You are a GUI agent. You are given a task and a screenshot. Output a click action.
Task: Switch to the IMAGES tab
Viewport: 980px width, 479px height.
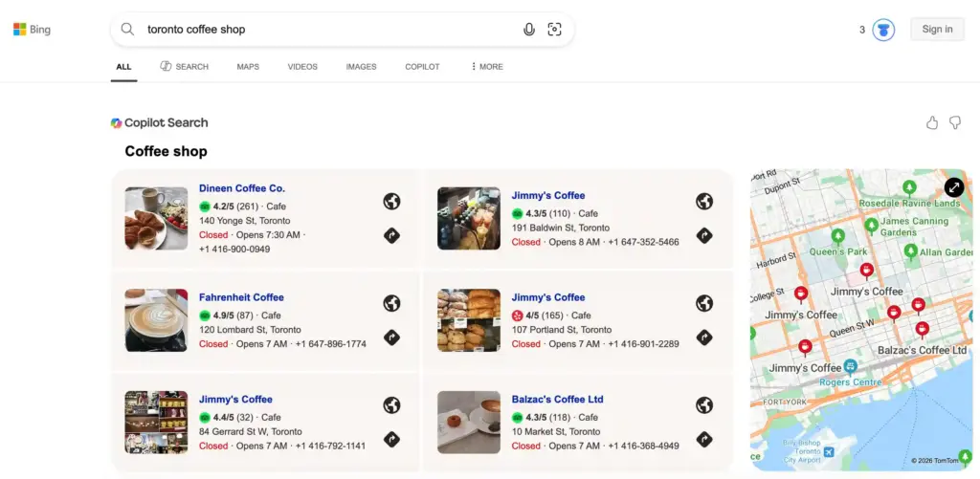pyautogui.click(x=361, y=66)
